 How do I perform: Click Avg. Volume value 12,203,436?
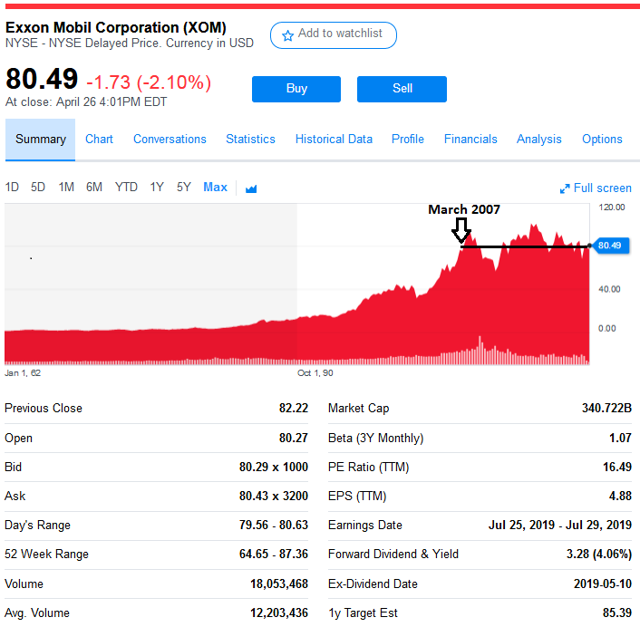(x=279, y=613)
